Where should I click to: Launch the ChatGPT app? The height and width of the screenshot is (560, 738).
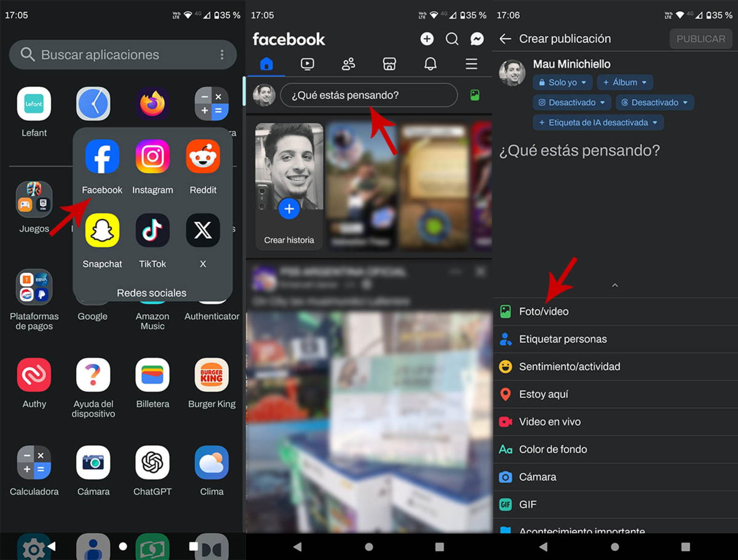(x=152, y=462)
